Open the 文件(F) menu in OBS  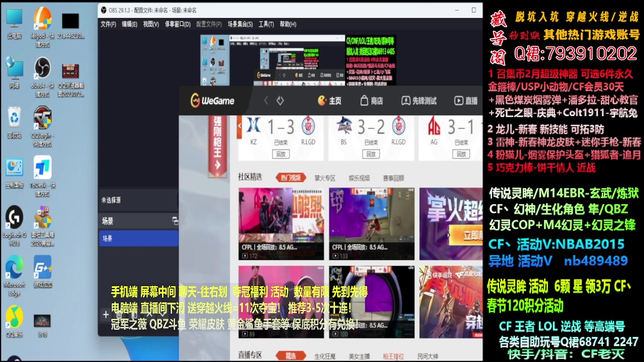tap(108, 24)
